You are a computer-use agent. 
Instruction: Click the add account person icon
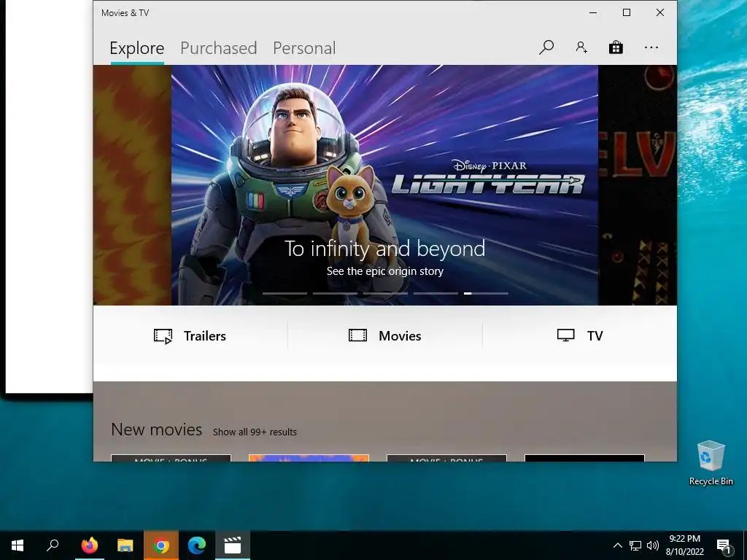581,47
